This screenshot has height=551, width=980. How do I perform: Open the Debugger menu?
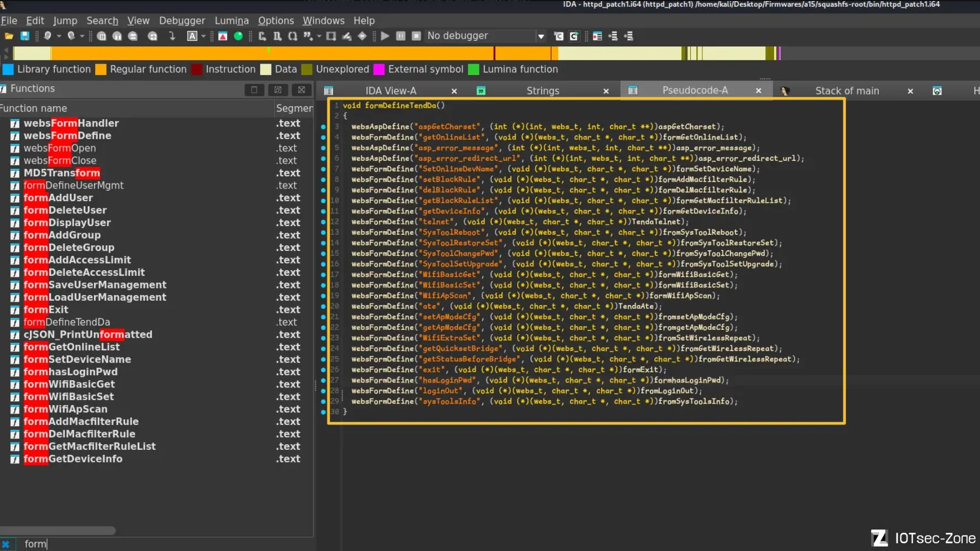(182, 20)
